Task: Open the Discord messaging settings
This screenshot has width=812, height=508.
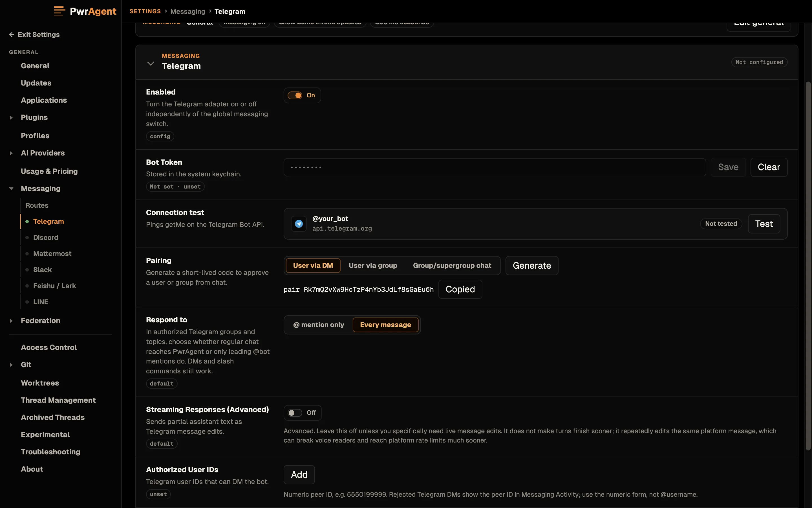Action: click(x=46, y=238)
